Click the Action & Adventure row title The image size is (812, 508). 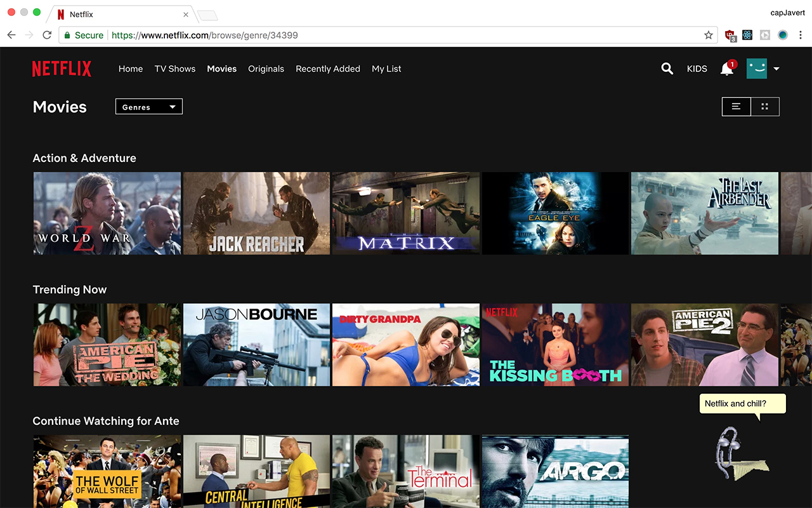pos(84,158)
